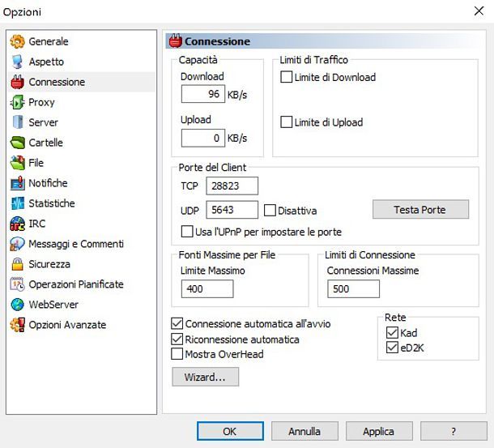The image size is (494, 448).
Task: Open the Aspetto settings page
Action: point(81,62)
